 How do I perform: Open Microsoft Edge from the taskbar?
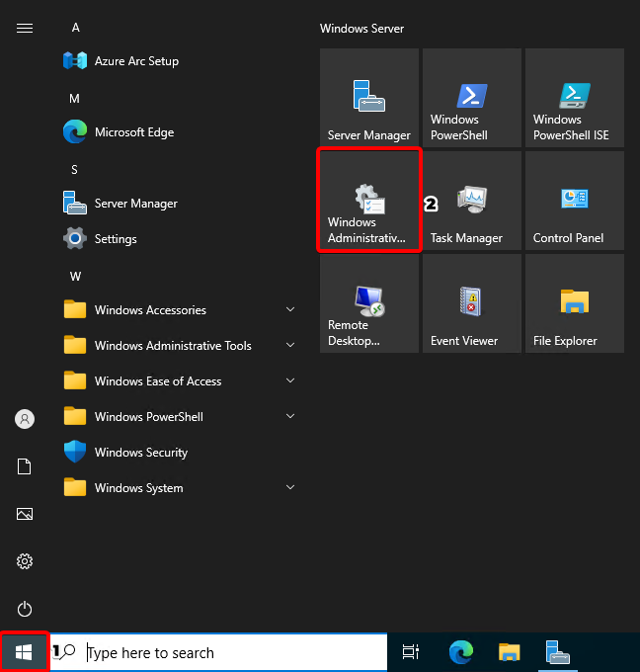pyautogui.click(x=460, y=652)
